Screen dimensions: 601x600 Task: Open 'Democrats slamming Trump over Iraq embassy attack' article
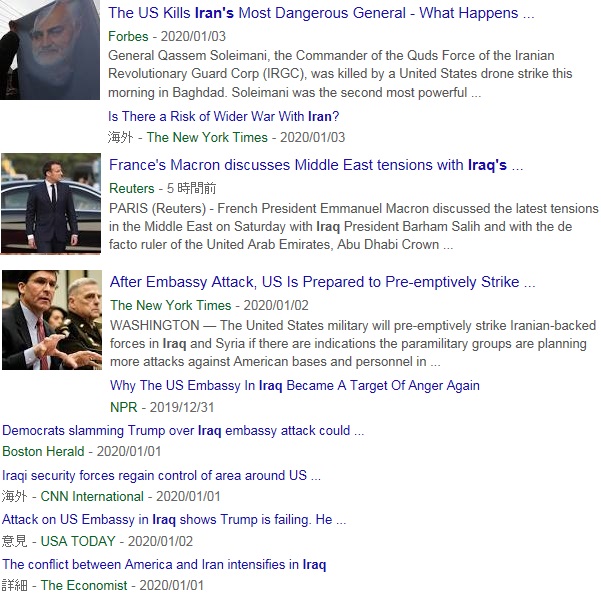[x=183, y=431]
